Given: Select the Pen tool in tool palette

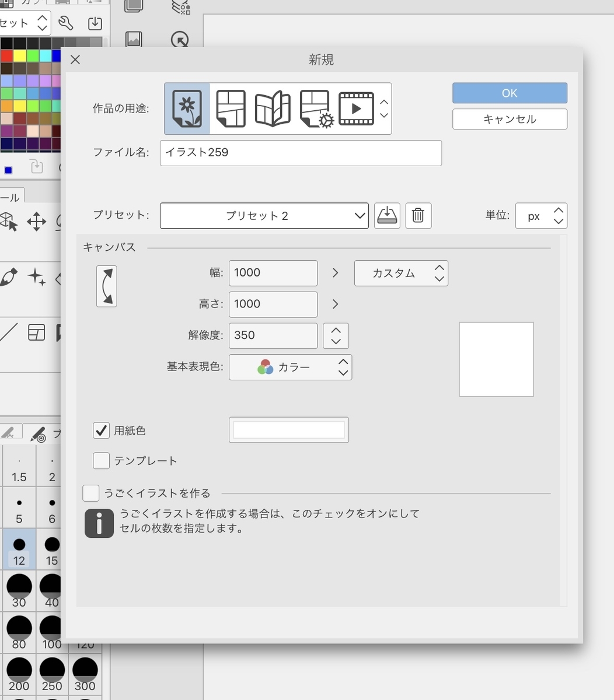Looking at the screenshot, I should [8, 277].
